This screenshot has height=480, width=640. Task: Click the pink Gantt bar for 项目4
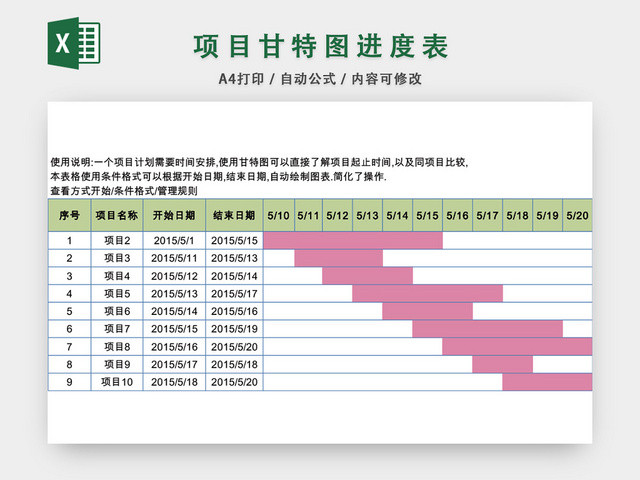[x=367, y=276]
